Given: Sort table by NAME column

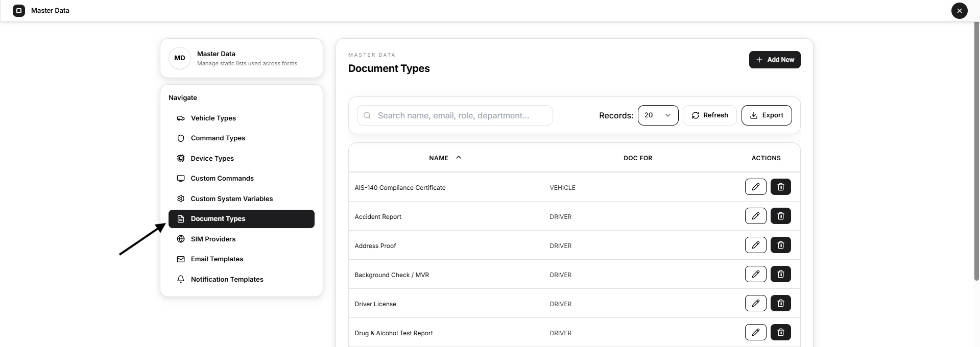Looking at the screenshot, I should (445, 158).
